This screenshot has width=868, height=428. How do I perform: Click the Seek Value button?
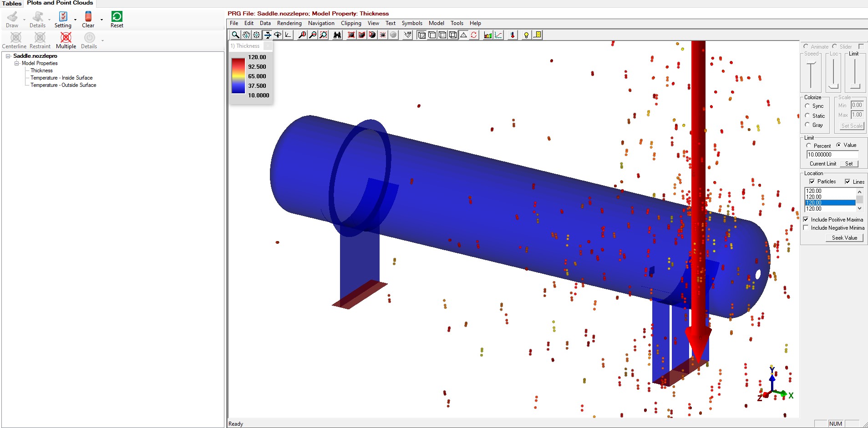point(844,238)
